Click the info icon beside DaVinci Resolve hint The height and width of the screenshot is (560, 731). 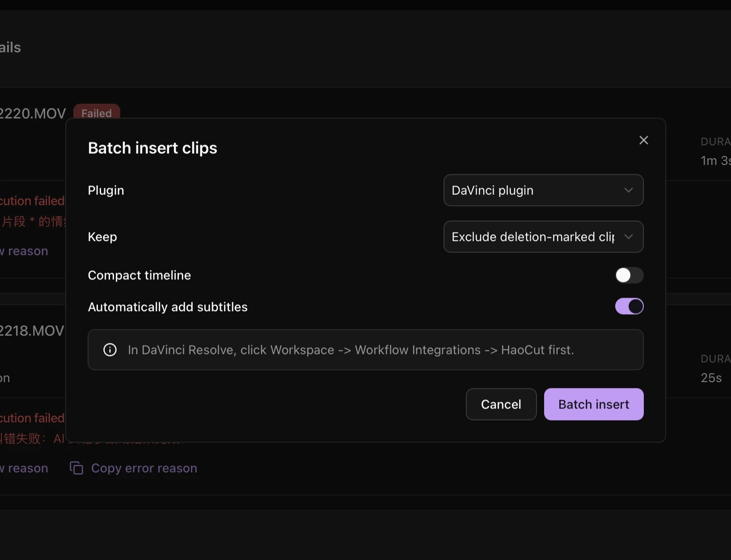click(x=110, y=350)
